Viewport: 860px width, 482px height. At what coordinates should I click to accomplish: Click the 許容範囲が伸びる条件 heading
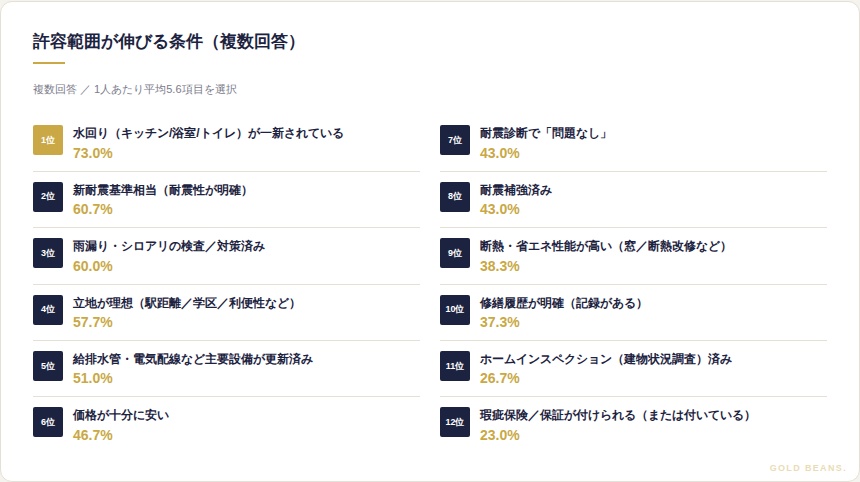[x=165, y=42]
